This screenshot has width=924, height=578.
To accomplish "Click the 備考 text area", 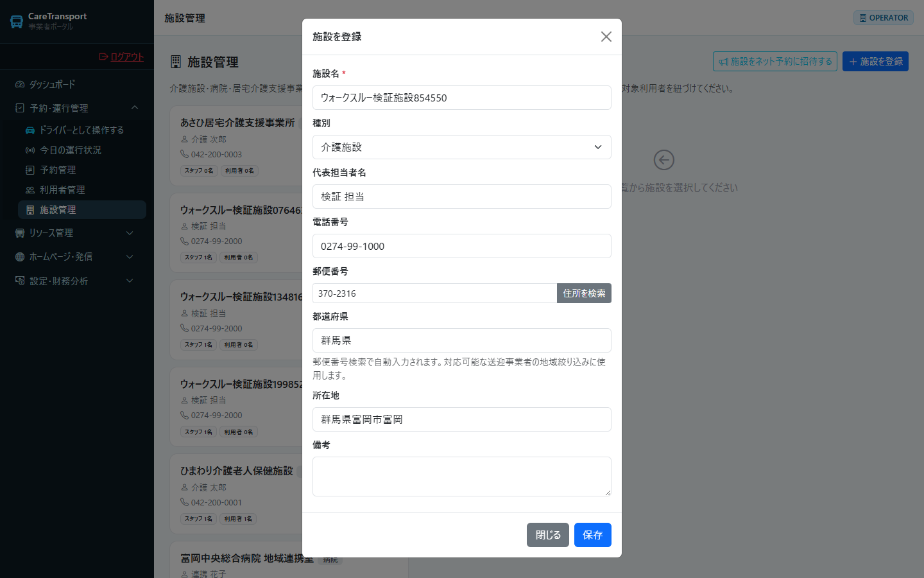I will [x=462, y=477].
